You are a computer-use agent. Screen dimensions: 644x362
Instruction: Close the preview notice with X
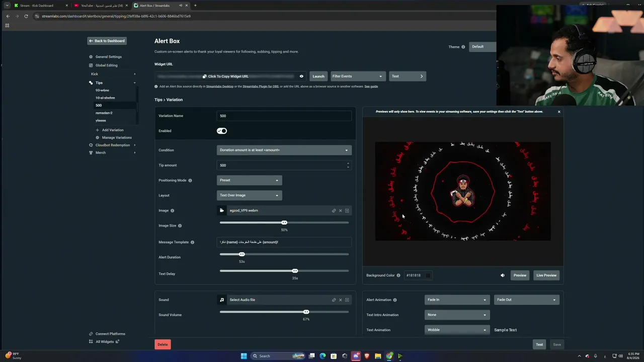point(558,112)
